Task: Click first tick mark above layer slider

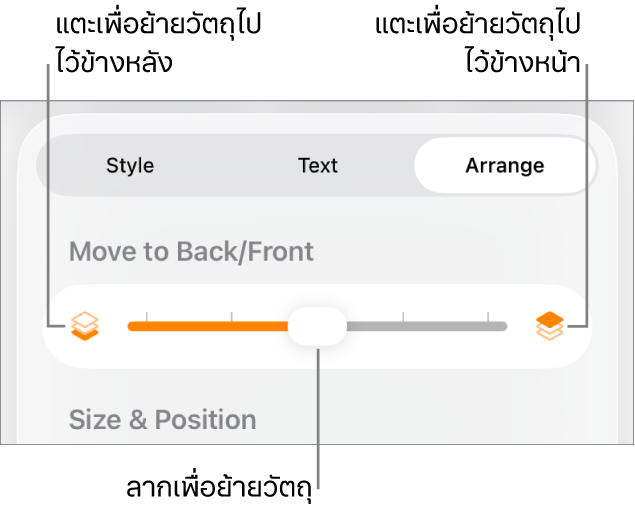Action: pyautogui.click(x=146, y=316)
